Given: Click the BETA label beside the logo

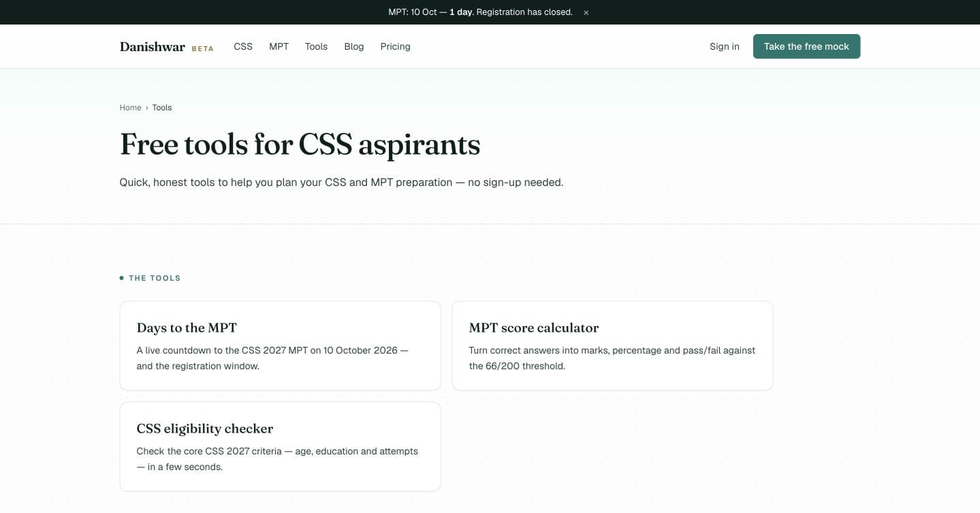Looking at the screenshot, I should click(203, 49).
